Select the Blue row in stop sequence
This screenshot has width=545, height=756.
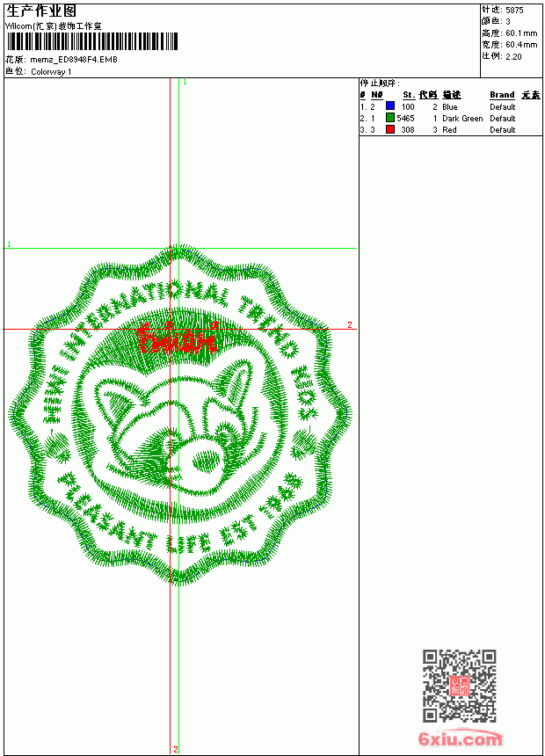(450, 106)
